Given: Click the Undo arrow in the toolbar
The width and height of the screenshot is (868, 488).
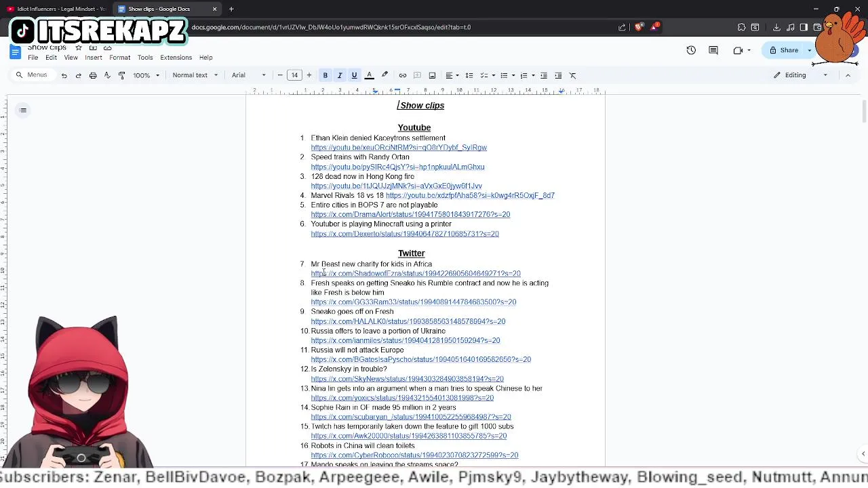Looking at the screenshot, I should pyautogui.click(x=64, y=75).
